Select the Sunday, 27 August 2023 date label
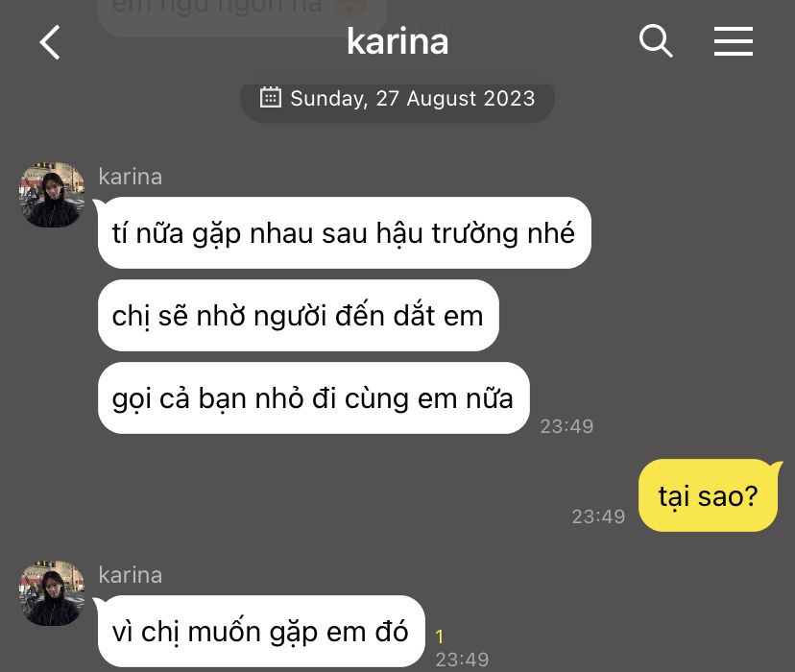This screenshot has width=795, height=672. [412, 98]
